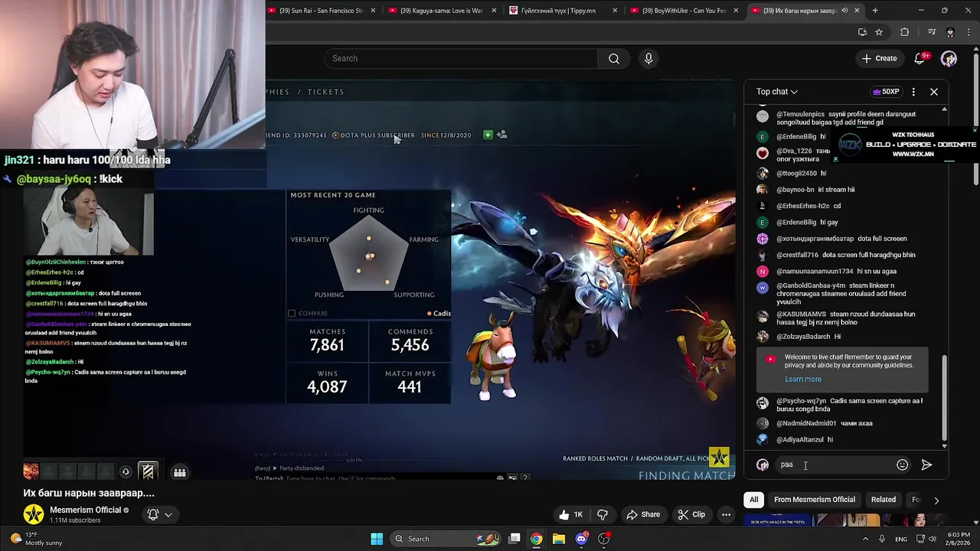Select the All filter chip
Viewport: 980px width, 551px height.
coord(753,500)
